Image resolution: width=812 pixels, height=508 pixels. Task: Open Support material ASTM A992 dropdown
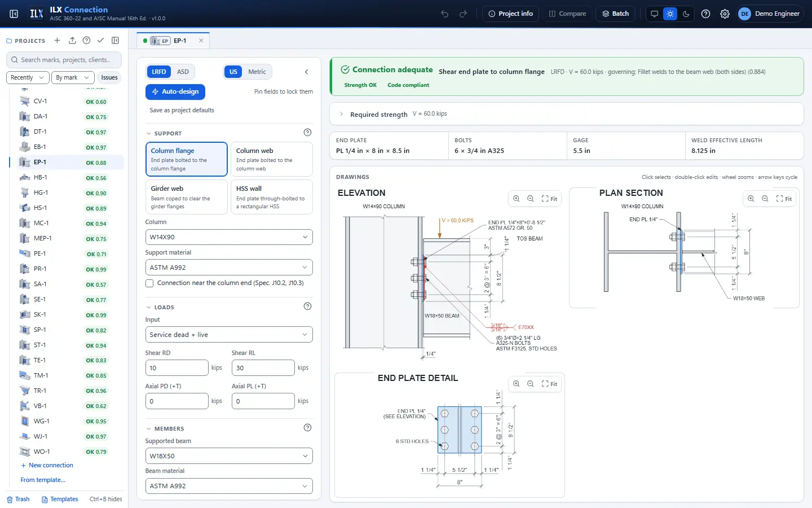coord(229,268)
